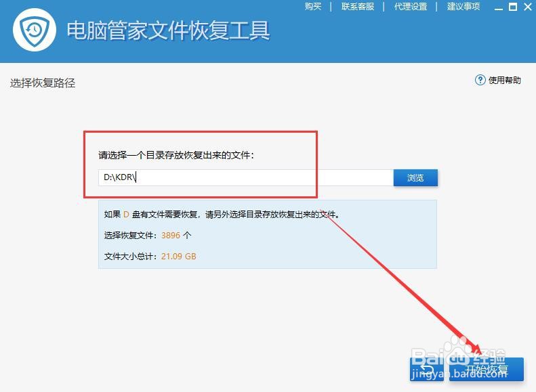Open 建议事项 suggestions menu
536x392 pixels.
(x=463, y=7)
